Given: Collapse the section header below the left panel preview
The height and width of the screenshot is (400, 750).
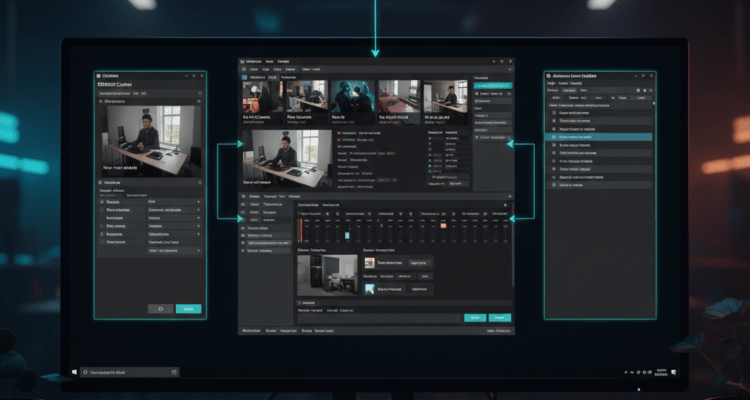Looking at the screenshot, I should click(100, 183).
